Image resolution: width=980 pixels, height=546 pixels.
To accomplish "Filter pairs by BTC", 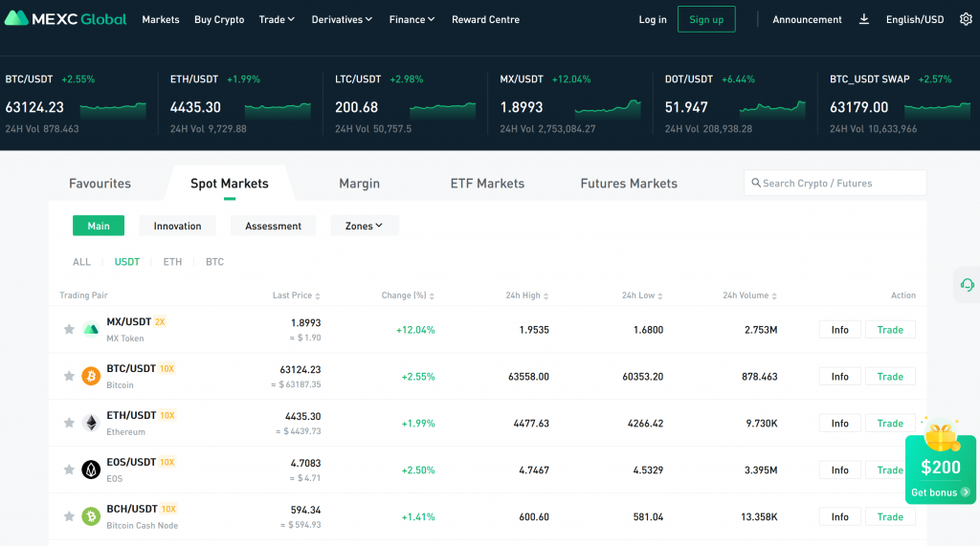I will [214, 262].
